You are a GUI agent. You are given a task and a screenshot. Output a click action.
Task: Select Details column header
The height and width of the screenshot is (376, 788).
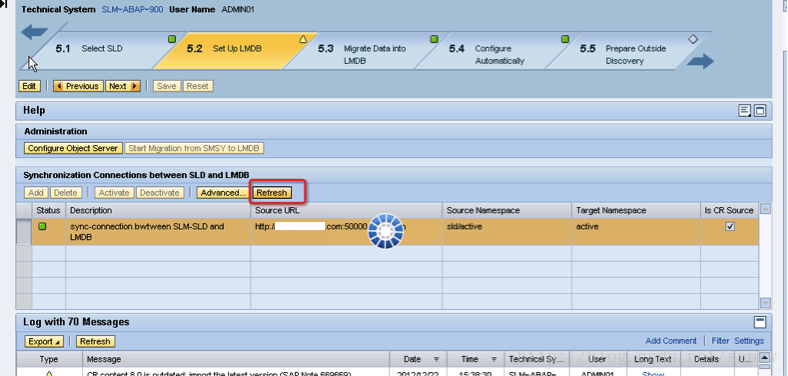click(706, 359)
